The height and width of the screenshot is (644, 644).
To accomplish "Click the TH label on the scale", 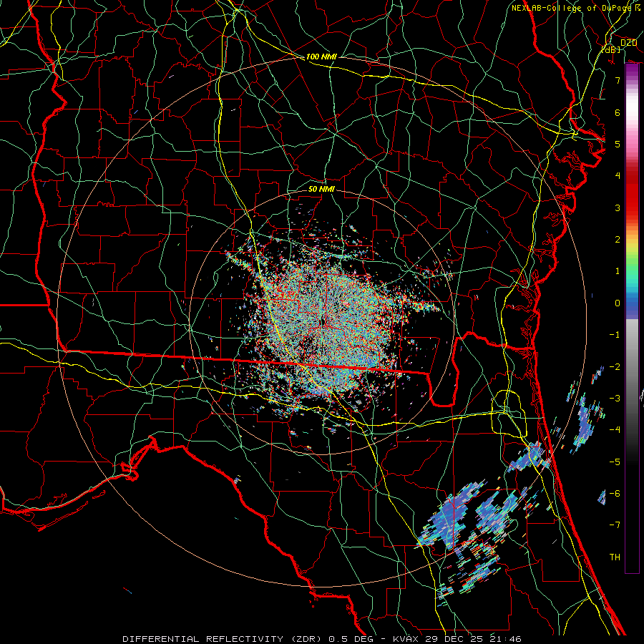I will [x=615, y=557].
